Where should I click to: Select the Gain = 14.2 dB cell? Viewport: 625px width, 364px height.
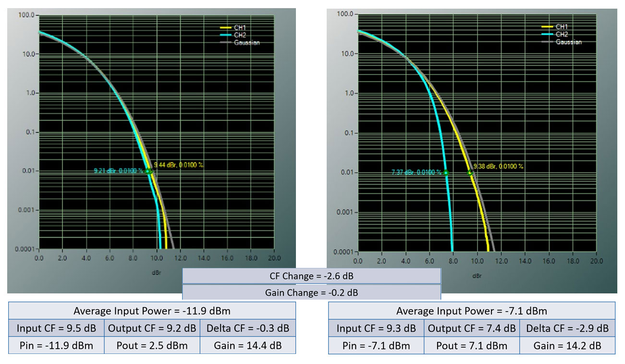pyautogui.click(x=567, y=346)
